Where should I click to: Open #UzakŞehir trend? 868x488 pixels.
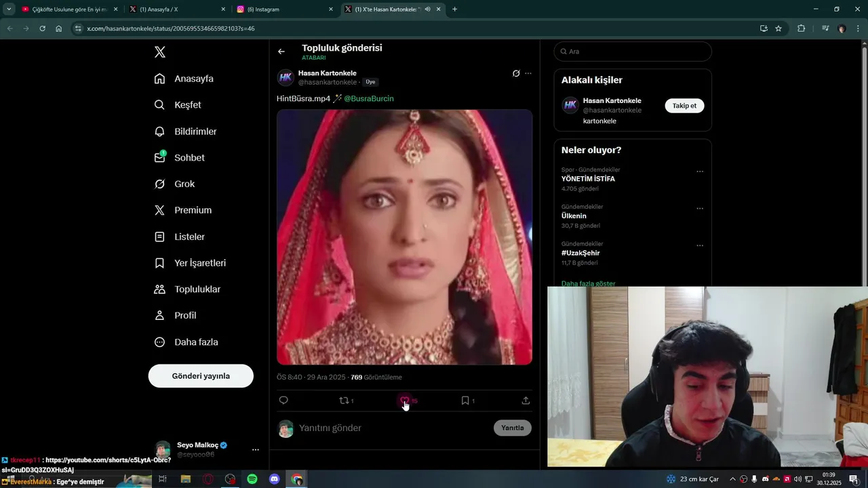(x=580, y=253)
